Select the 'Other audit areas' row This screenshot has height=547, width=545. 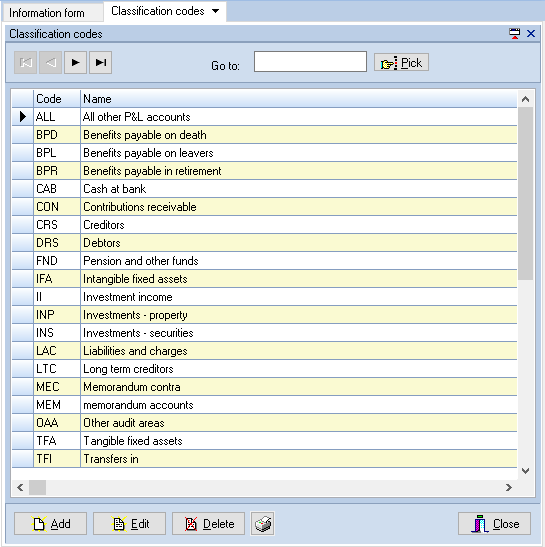[264, 423]
